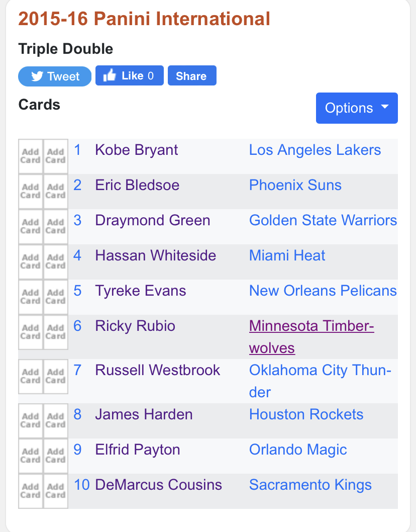Open the Options dropdown menu

click(x=357, y=108)
